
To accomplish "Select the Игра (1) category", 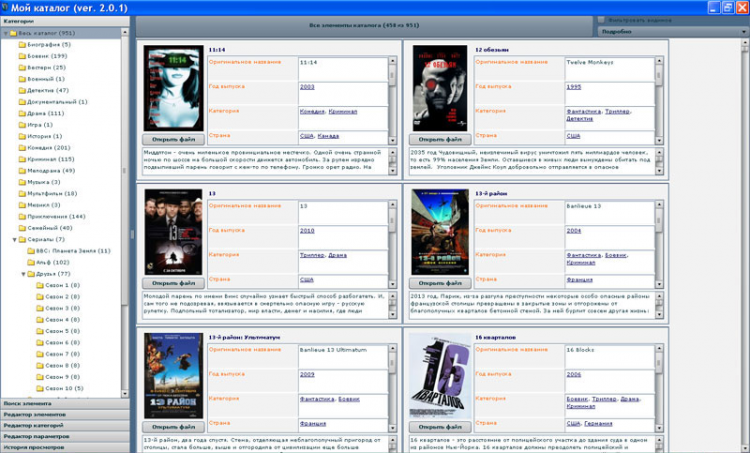I will (x=40, y=125).
